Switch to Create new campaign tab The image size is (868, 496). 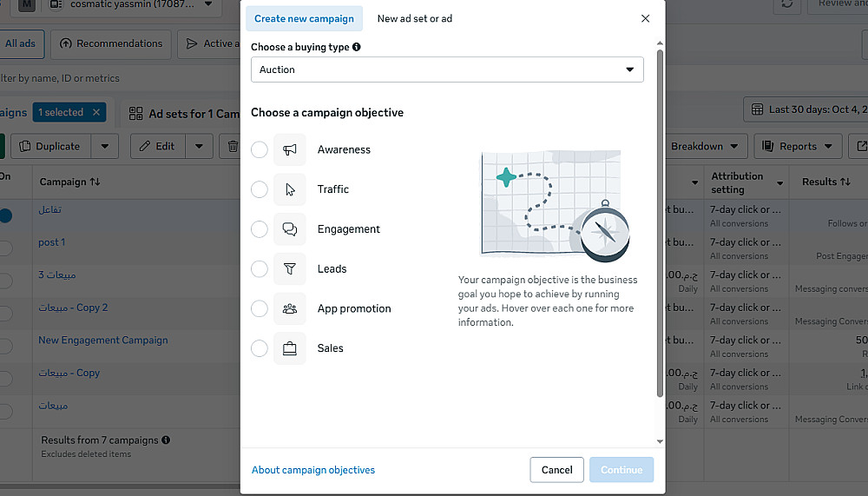[304, 18]
